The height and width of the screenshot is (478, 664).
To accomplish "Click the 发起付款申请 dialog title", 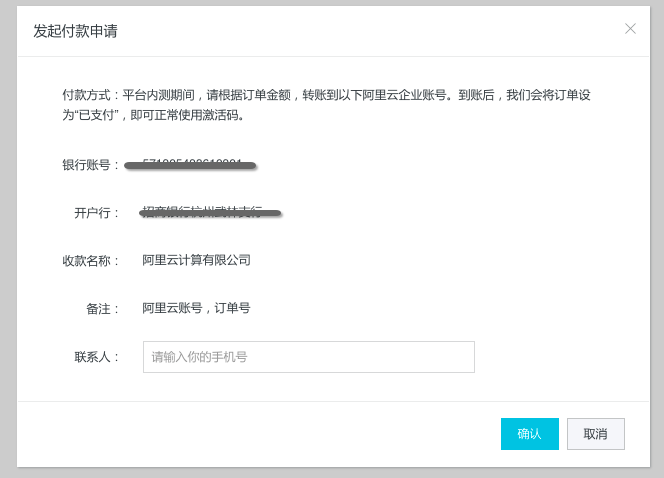I will [x=75, y=31].
